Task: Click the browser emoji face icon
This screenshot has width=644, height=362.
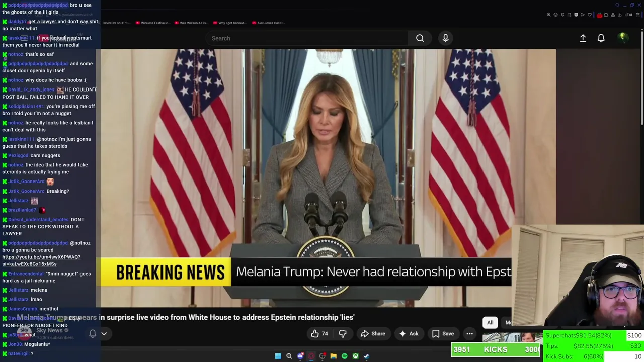Action: click(x=555, y=15)
